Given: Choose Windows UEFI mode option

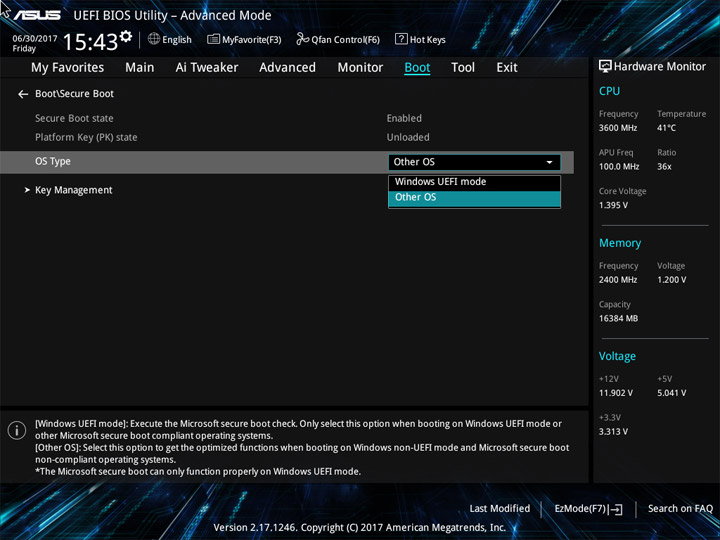Looking at the screenshot, I should [474, 182].
